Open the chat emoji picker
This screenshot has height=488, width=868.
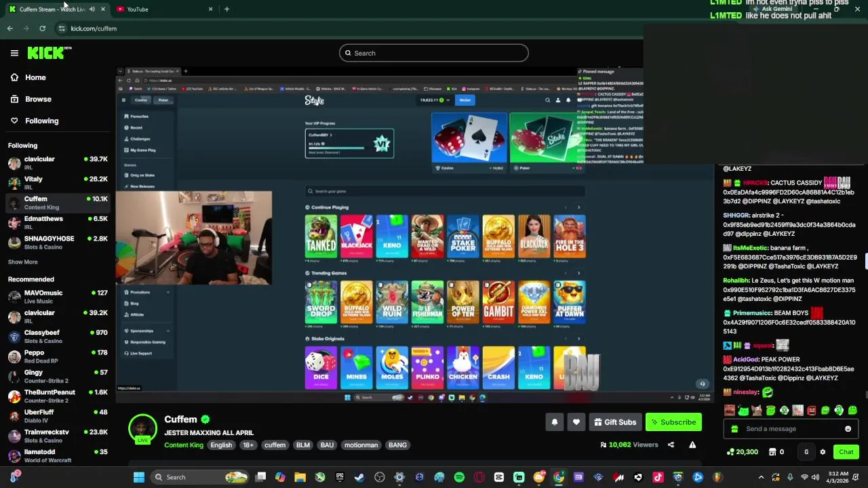(x=848, y=429)
